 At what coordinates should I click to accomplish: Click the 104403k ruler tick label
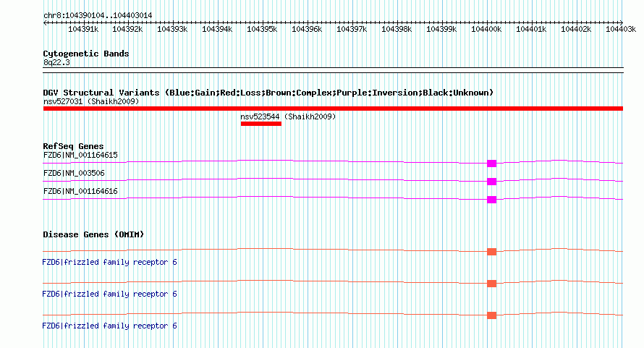click(621, 29)
